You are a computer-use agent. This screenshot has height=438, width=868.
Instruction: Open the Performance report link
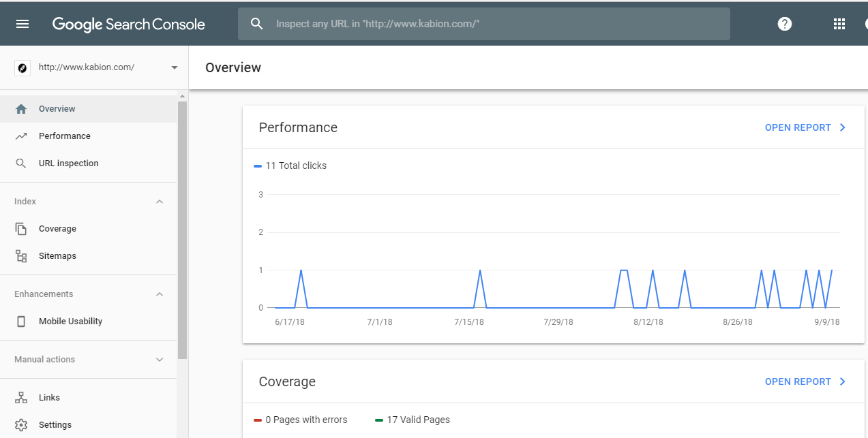coord(805,127)
